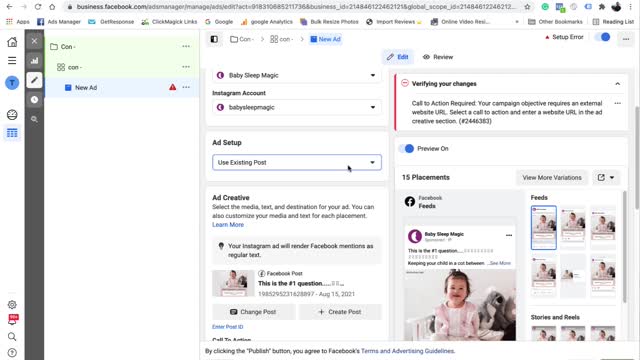Open more options for New Ad row

click(186, 87)
